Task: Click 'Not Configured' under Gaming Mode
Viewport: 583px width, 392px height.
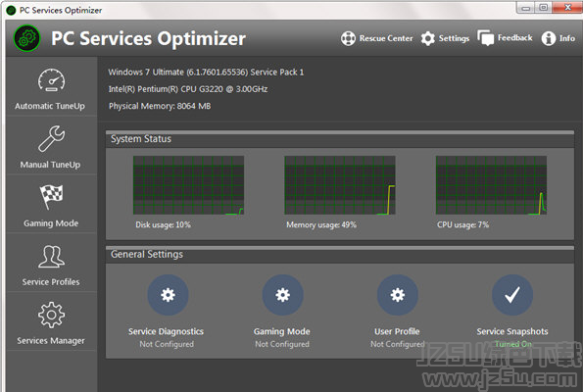Action: click(x=282, y=344)
